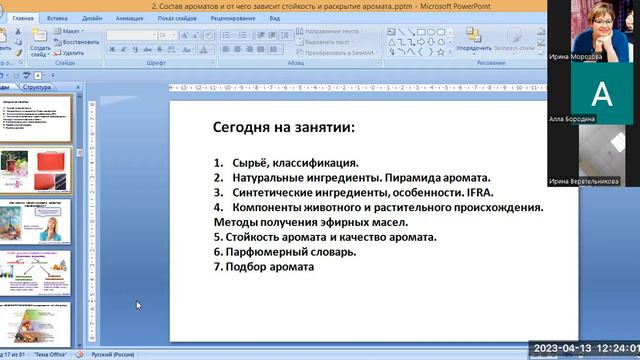Toggle text shadow formatting
The height and width of the screenshot is (360, 640).
[x=159, y=50]
